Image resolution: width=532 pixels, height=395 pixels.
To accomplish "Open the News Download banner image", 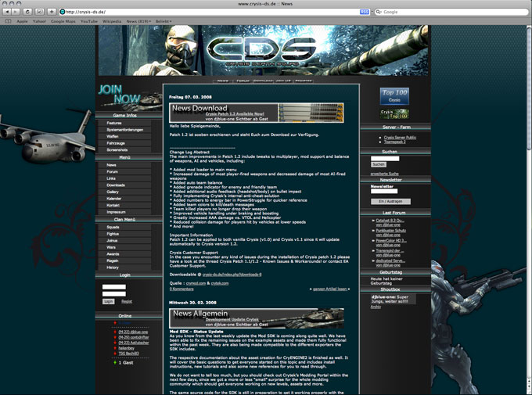I will click(257, 113).
